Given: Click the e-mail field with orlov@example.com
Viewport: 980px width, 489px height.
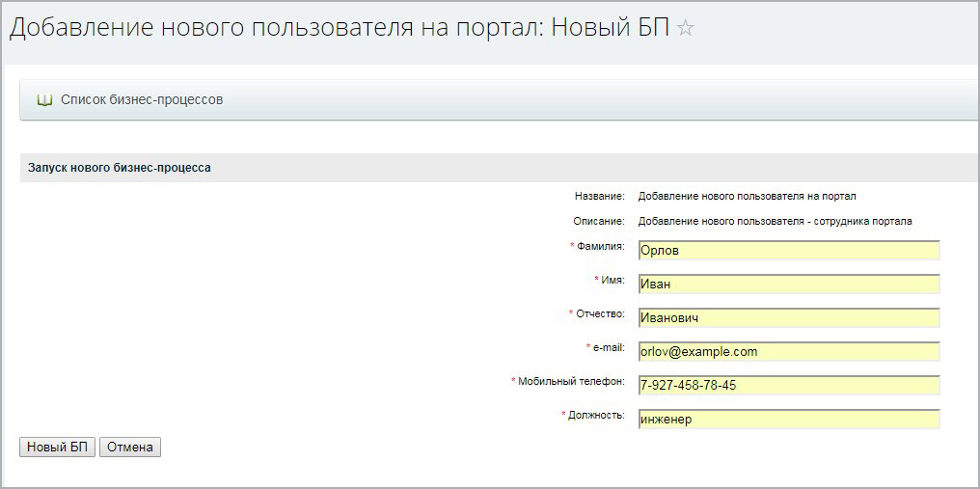Looking at the screenshot, I should point(788,352).
